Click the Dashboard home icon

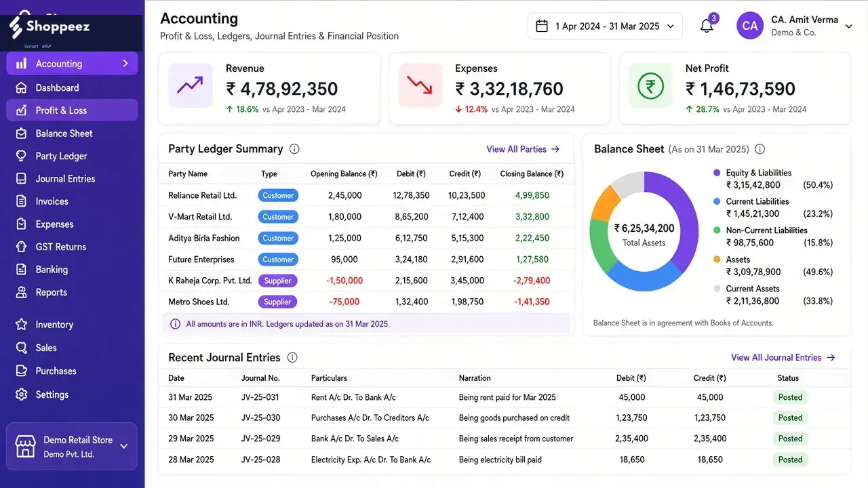click(22, 87)
